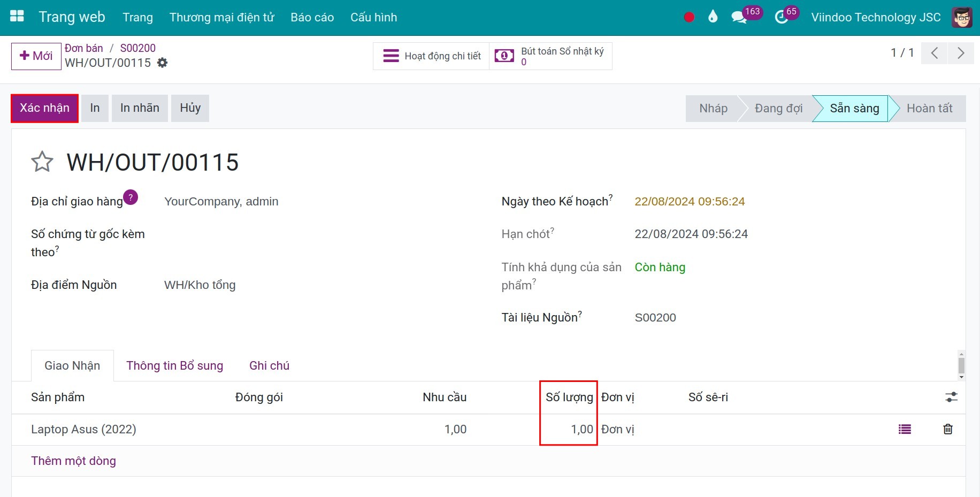Viewport: 980px width, 497px height.
Task: Delete the Laptop Asus (2022) line
Action: (948, 429)
